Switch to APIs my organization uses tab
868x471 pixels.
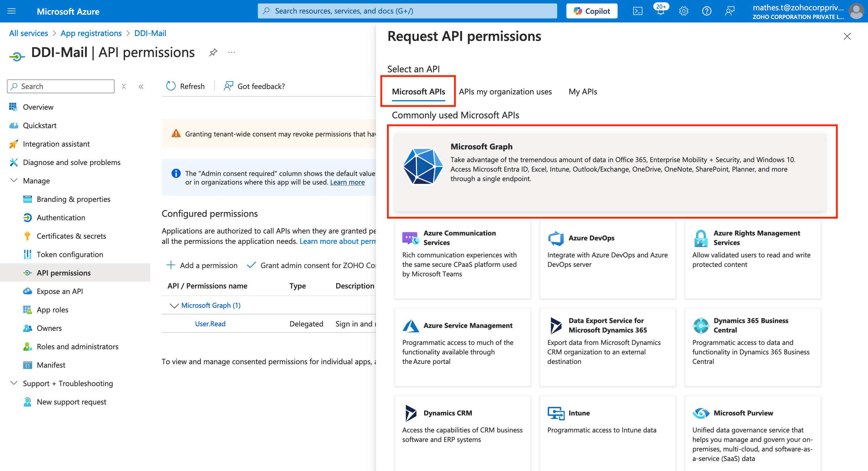[505, 92]
